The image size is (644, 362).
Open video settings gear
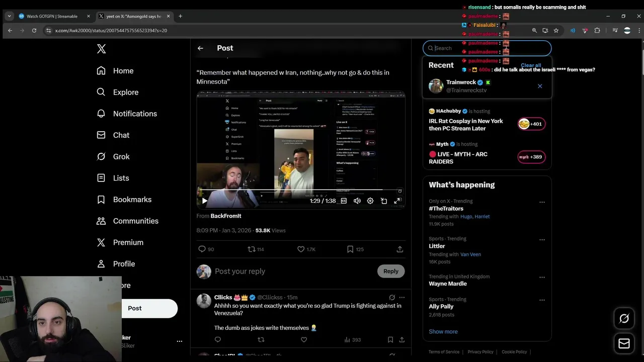370,201
